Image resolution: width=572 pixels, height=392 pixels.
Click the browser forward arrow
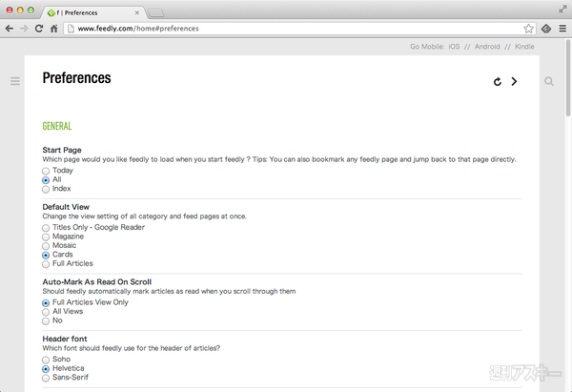coord(24,29)
